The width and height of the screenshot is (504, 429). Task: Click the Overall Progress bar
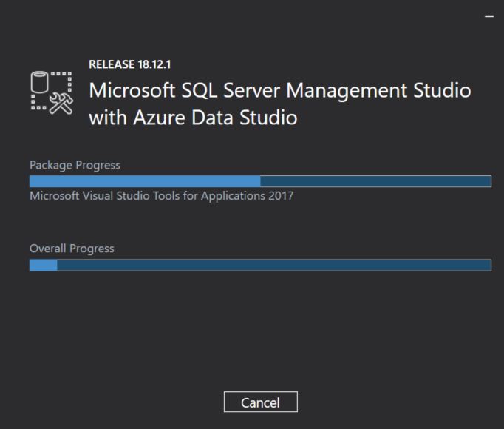click(260, 266)
